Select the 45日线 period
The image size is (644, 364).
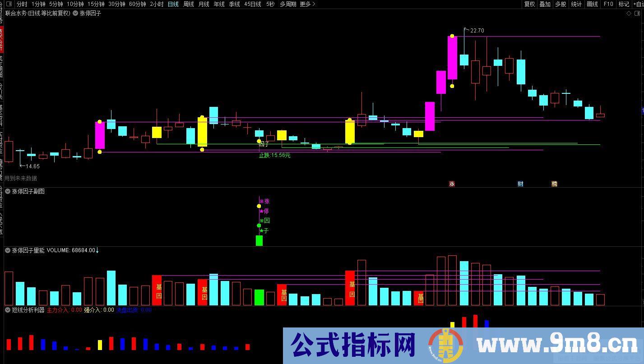click(252, 4)
